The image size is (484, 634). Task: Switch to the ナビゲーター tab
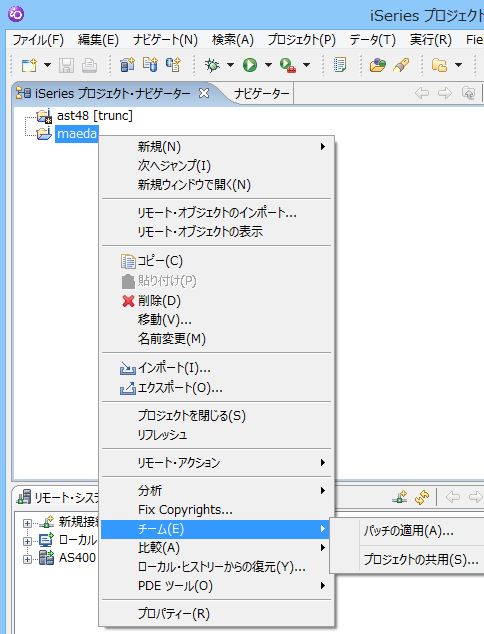click(262, 94)
